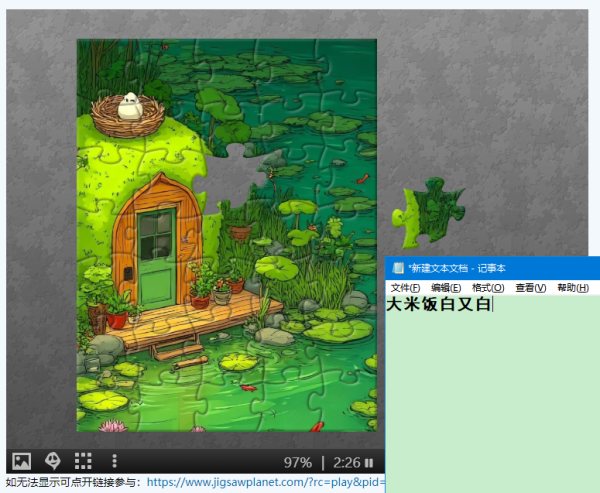Pause the puzzle timer
The width and height of the screenshot is (600, 493).
pyautogui.click(x=369, y=463)
